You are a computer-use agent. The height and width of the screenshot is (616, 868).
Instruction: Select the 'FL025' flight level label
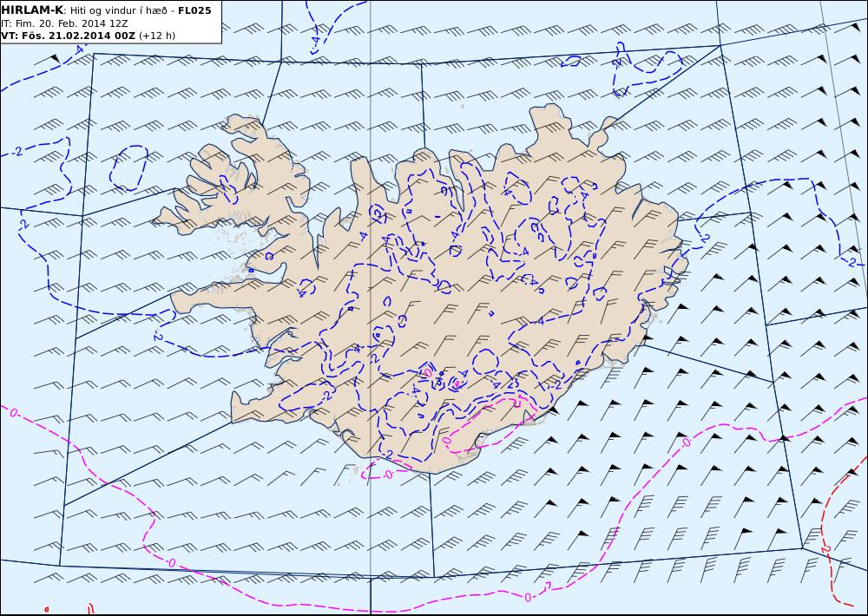[194, 10]
